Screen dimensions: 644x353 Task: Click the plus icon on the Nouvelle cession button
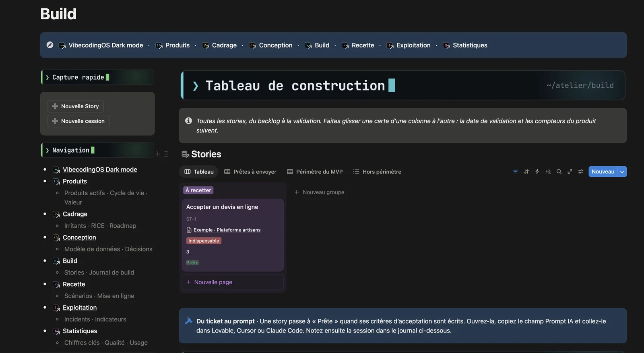(x=55, y=121)
